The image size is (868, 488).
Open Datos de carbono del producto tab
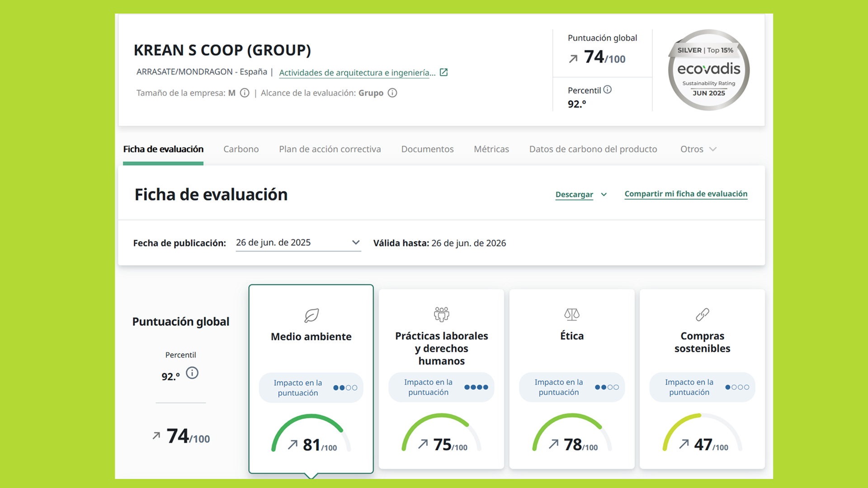click(x=593, y=149)
